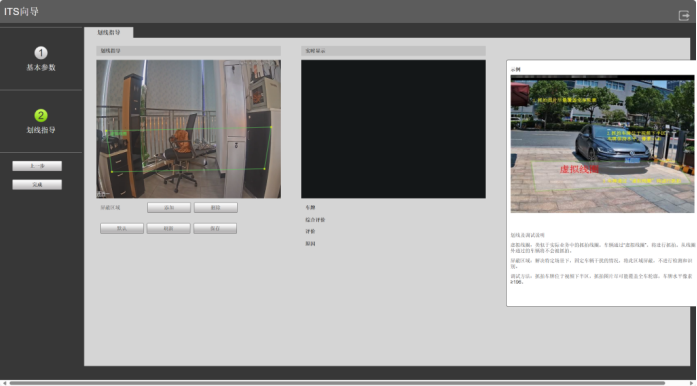The width and height of the screenshot is (697, 386).
Task: Click the black 实时显示 live view panel
Action: [x=393, y=129]
